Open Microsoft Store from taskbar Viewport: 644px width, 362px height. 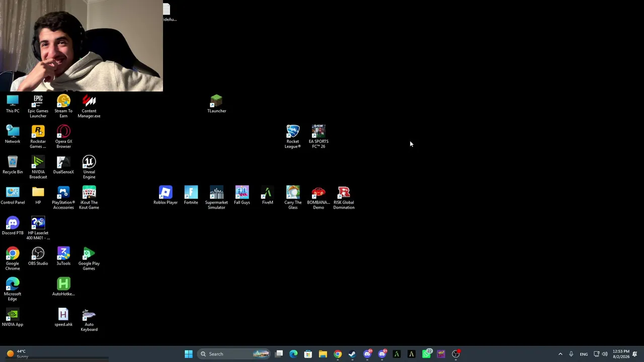(308, 354)
